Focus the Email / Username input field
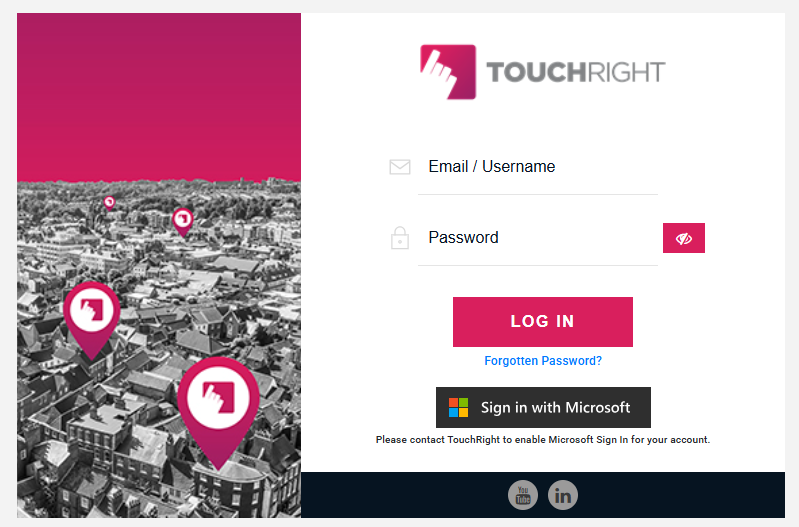Image resolution: width=799 pixels, height=527 pixels. click(x=538, y=167)
